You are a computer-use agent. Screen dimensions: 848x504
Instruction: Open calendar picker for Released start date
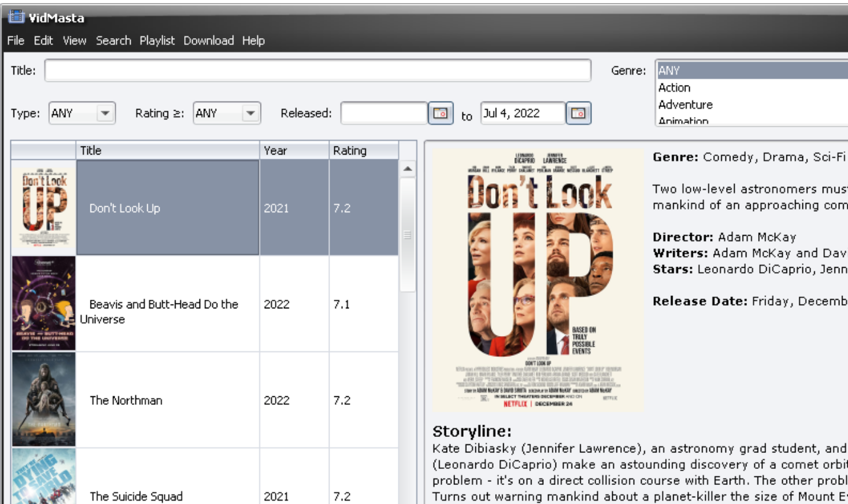click(x=440, y=113)
